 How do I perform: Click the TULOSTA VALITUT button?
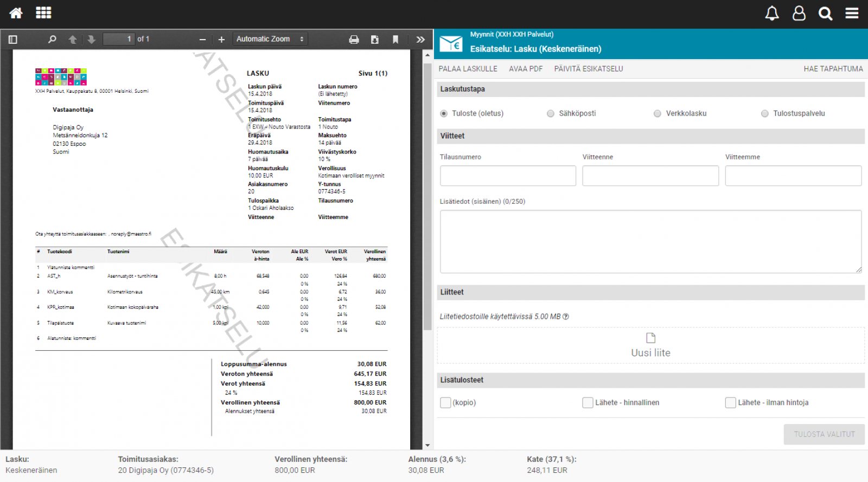[x=824, y=434]
